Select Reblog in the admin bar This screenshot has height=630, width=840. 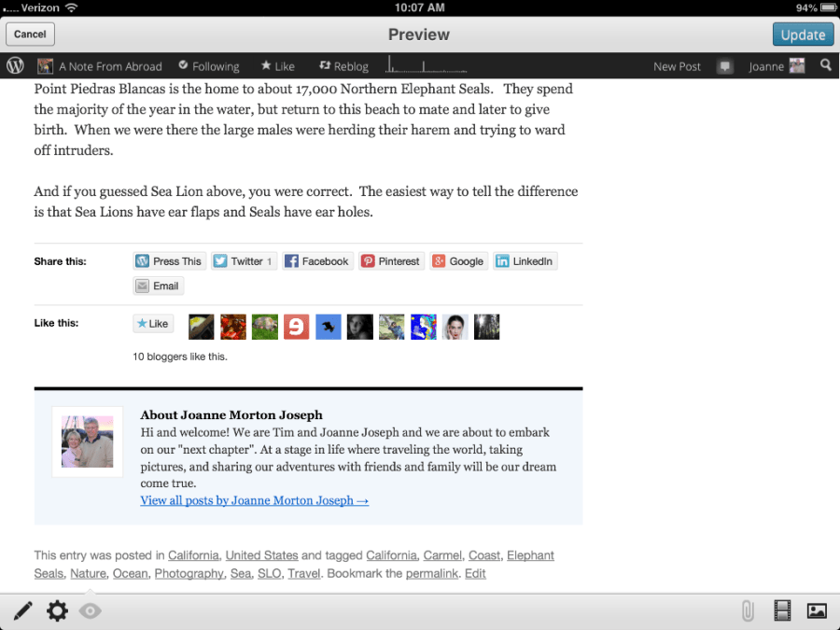[343, 66]
